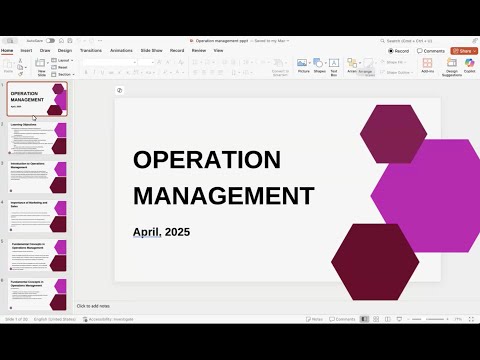The image size is (480, 360).
Task: Switch to Slide Sorter view icon
Action: pyautogui.click(x=376, y=319)
